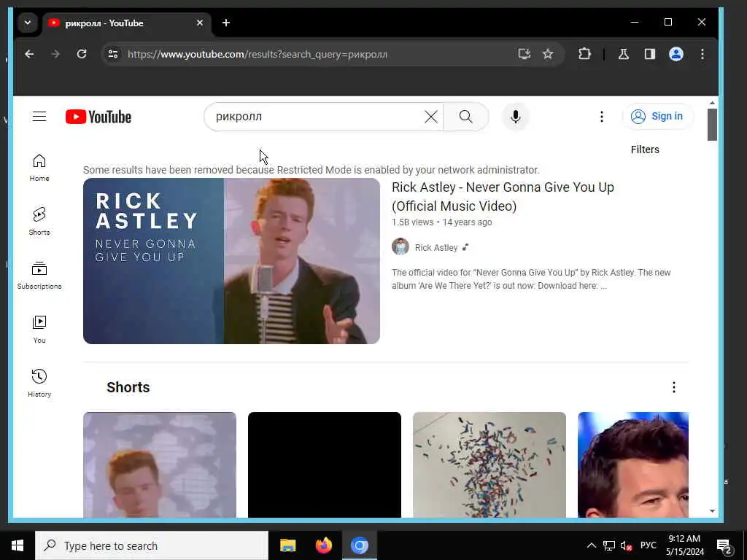Go to the YouTube logo homepage
The image size is (747, 560).
98,117
